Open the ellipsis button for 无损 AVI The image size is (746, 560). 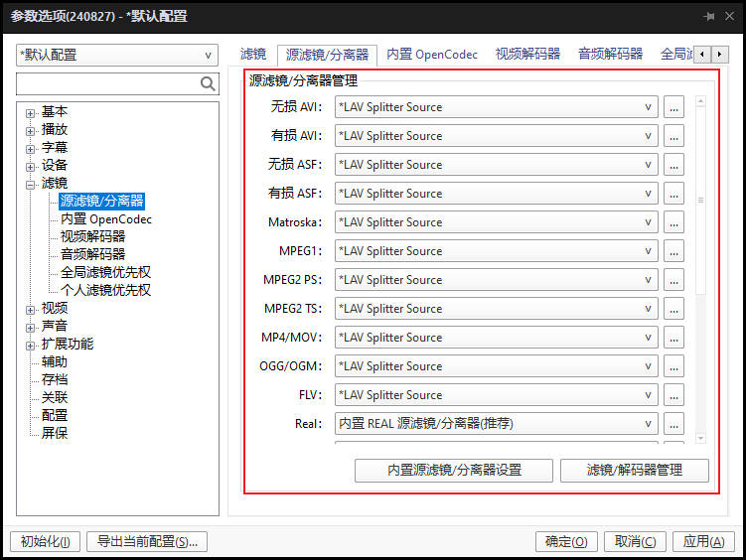[x=673, y=107]
